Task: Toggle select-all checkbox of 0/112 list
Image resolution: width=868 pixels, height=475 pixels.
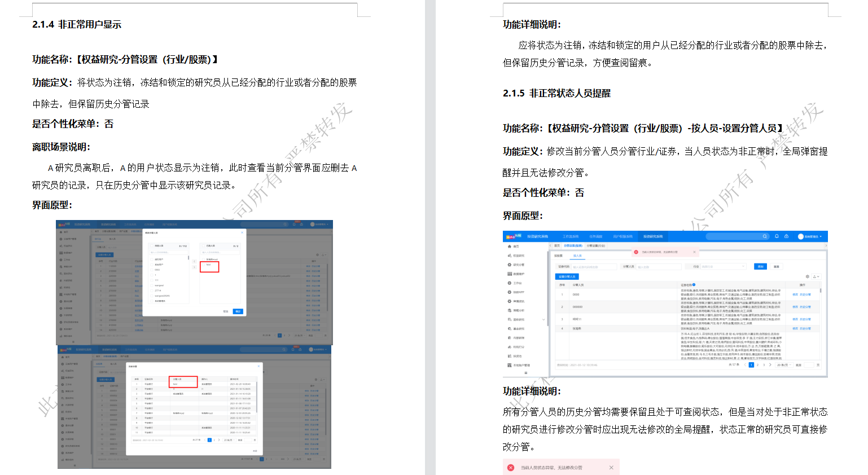Action: (x=152, y=246)
